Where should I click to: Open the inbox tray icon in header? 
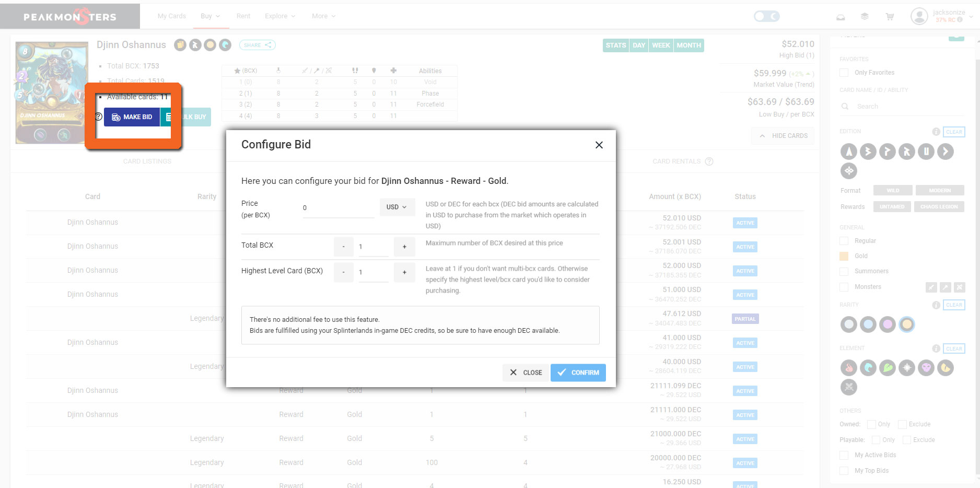(841, 17)
